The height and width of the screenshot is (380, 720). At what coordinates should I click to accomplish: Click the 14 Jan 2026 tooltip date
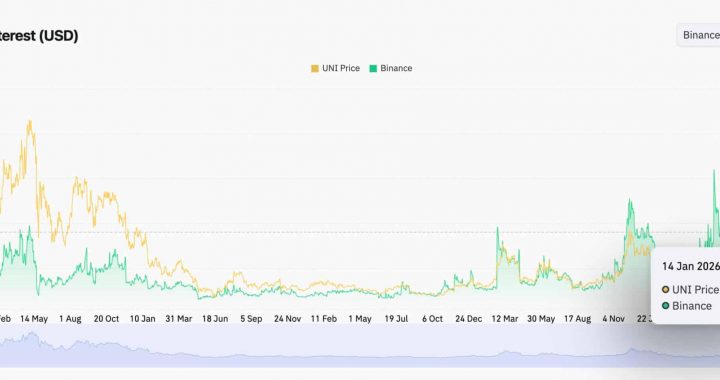coord(691,266)
